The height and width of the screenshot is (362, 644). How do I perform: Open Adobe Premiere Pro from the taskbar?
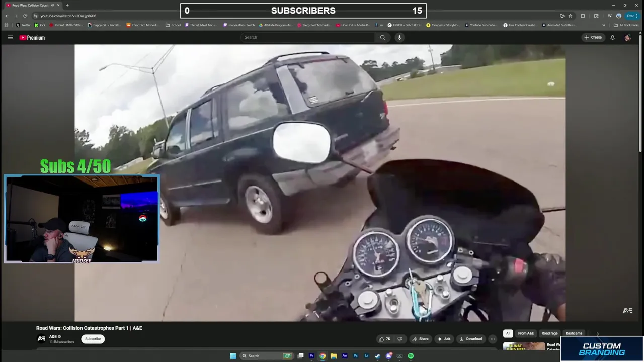click(x=311, y=356)
